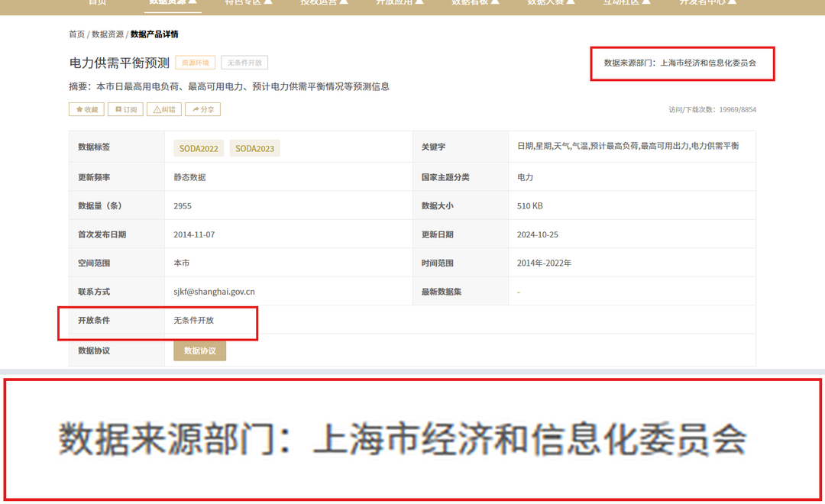This screenshot has width=825, height=504.
Task: Click the 摘要 summary line
Action: pos(229,87)
